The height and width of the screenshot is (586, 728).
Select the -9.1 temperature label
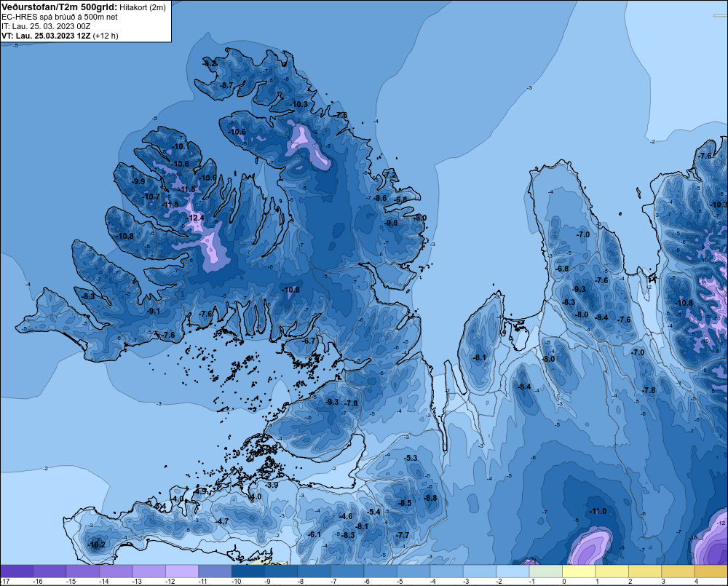(x=153, y=311)
